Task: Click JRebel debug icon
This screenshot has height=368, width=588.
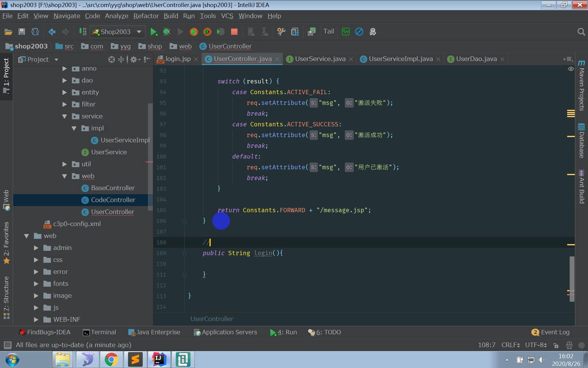Action: click(207, 32)
